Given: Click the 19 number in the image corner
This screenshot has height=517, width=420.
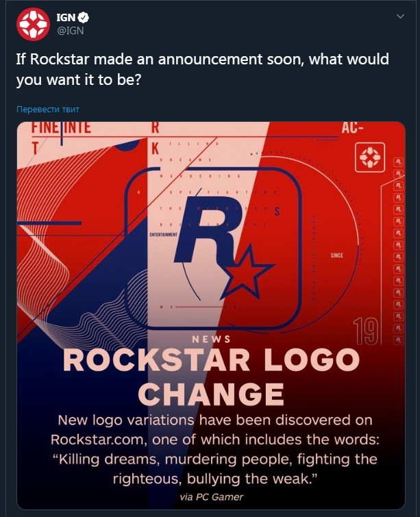Looking at the screenshot, I should point(365,331).
